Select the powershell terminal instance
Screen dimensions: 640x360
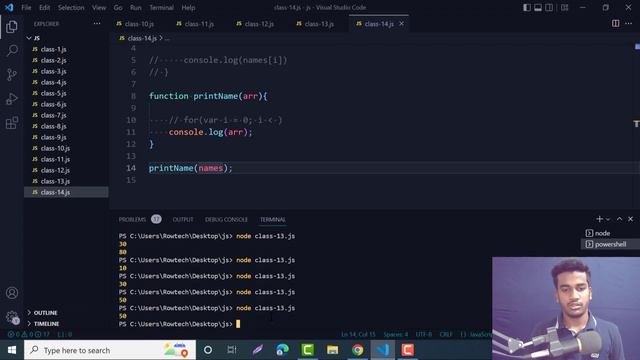click(x=610, y=244)
